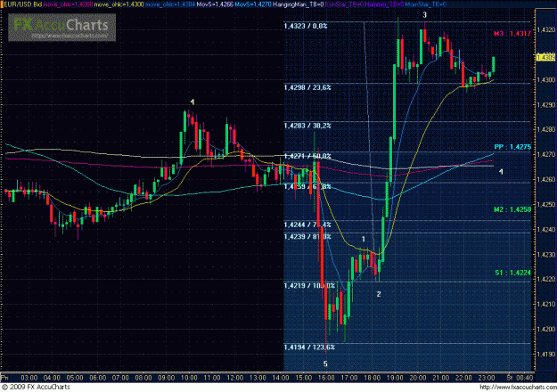Screen dimensions: 557x392
Task: Select the S1 : 1,4224 pivot label
Action: pos(512,273)
